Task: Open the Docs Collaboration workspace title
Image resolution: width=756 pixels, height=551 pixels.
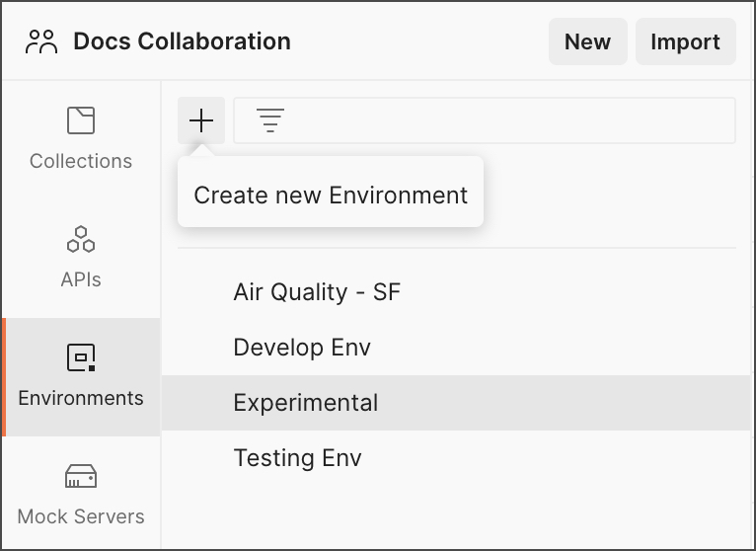Action: point(182,41)
